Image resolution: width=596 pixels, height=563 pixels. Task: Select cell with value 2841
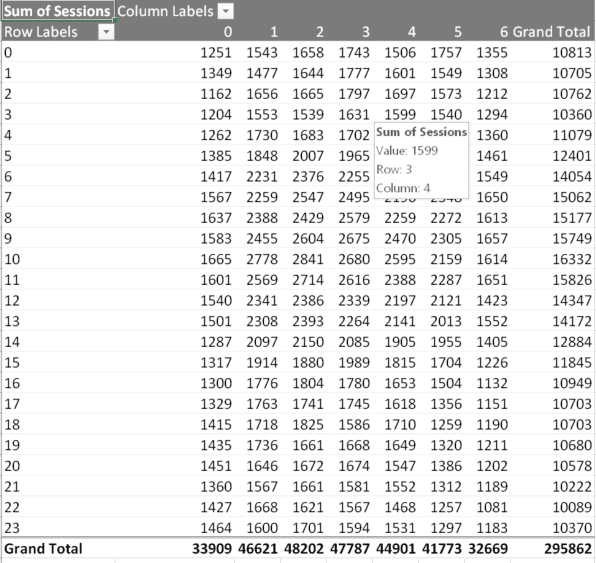(308, 259)
